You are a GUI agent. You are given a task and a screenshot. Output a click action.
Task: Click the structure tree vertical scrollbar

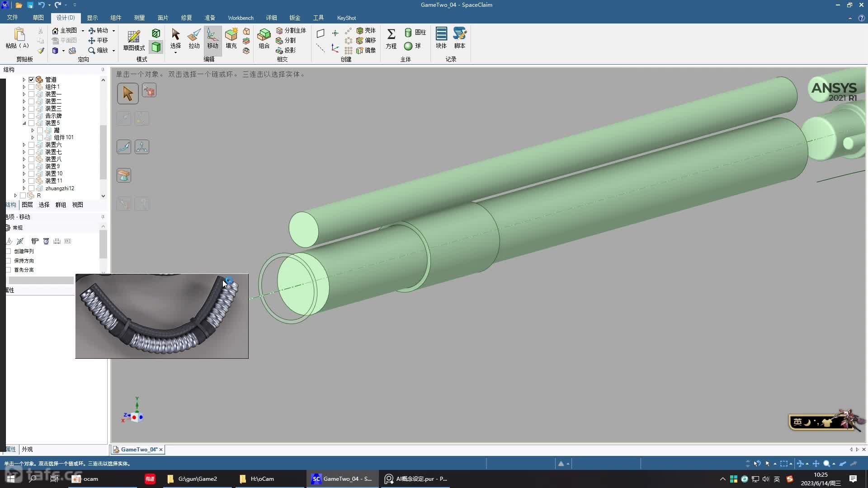[103, 151]
